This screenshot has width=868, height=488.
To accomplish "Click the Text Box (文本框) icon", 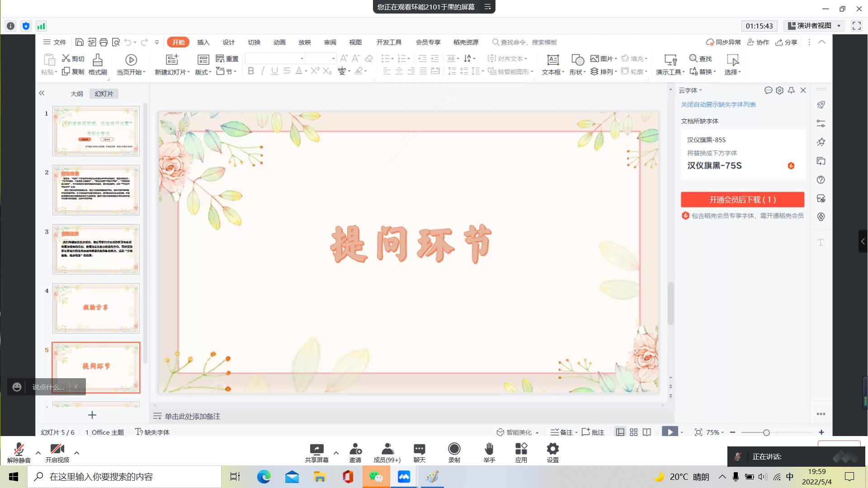I will tap(552, 60).
